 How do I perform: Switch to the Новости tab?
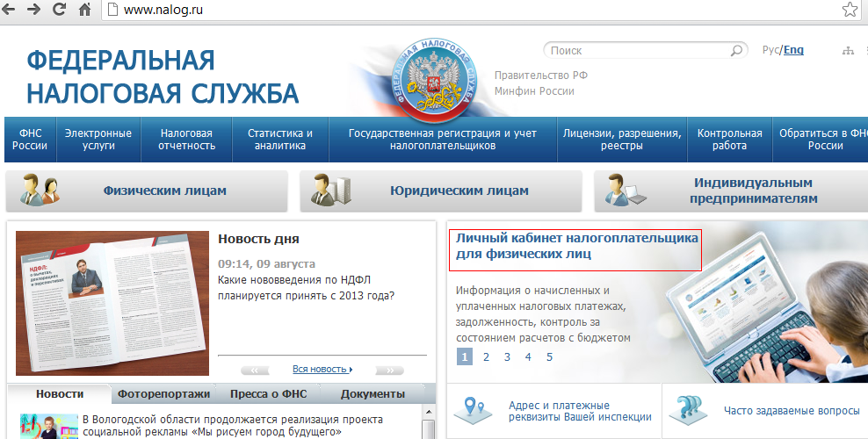60,394
